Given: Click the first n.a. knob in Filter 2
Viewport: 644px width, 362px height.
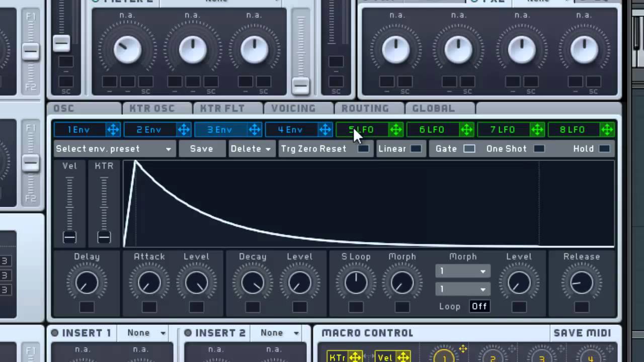Looking at the screenshot, I should coord(127,50).
